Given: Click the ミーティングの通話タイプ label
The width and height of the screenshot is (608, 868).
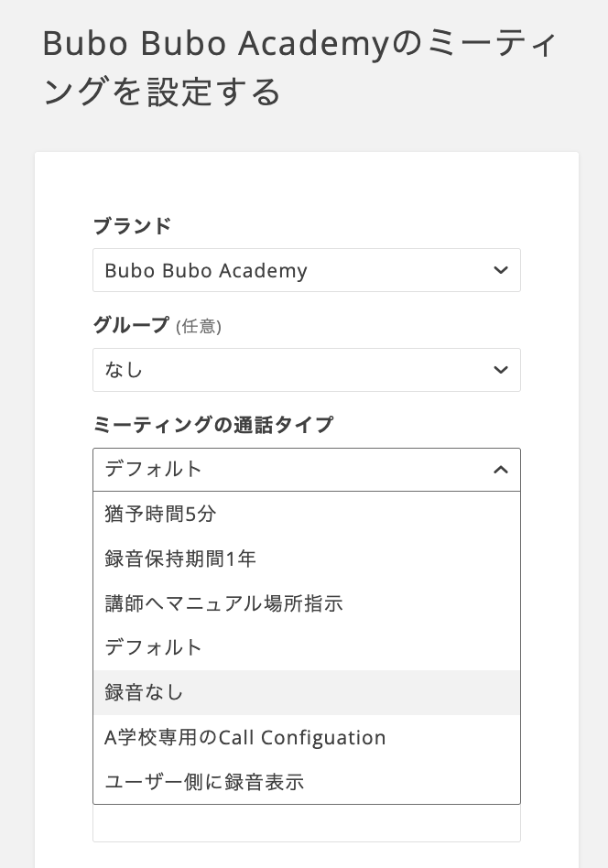Looking at the screenshot, I should click(213, 425).
